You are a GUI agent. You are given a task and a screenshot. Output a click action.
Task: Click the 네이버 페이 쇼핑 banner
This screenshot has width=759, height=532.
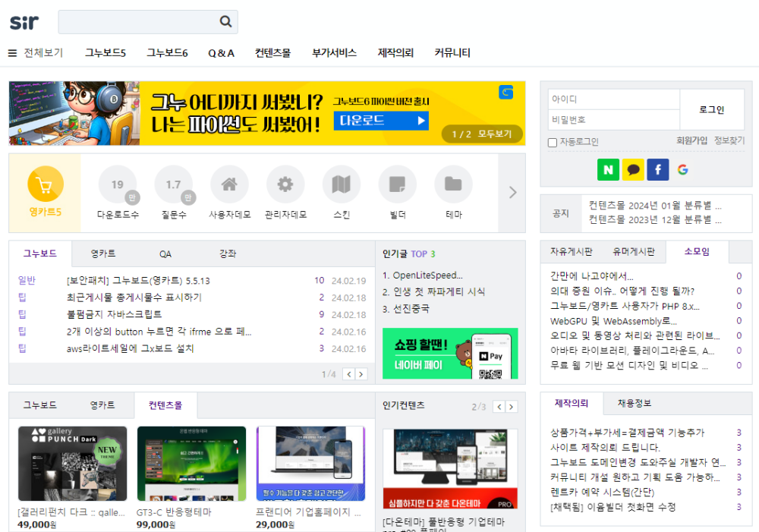450,354
